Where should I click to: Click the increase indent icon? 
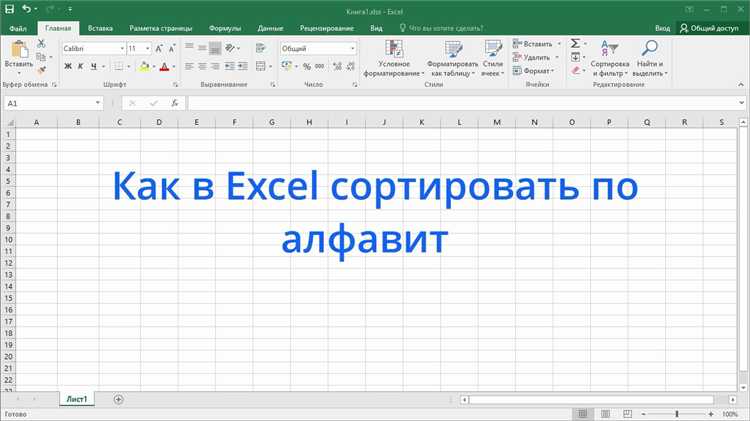point(243,66)
